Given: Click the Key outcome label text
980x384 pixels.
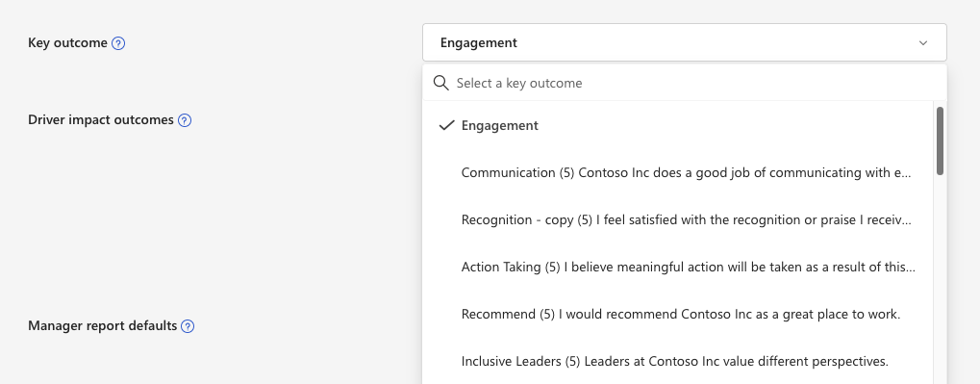Looking at the screenshot, I should click(67, 43).
